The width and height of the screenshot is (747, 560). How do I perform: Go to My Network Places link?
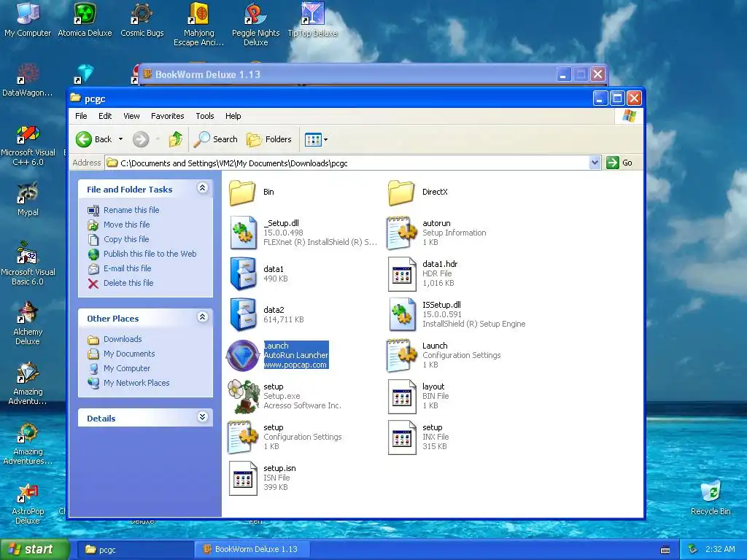click(x=136, y=383)
